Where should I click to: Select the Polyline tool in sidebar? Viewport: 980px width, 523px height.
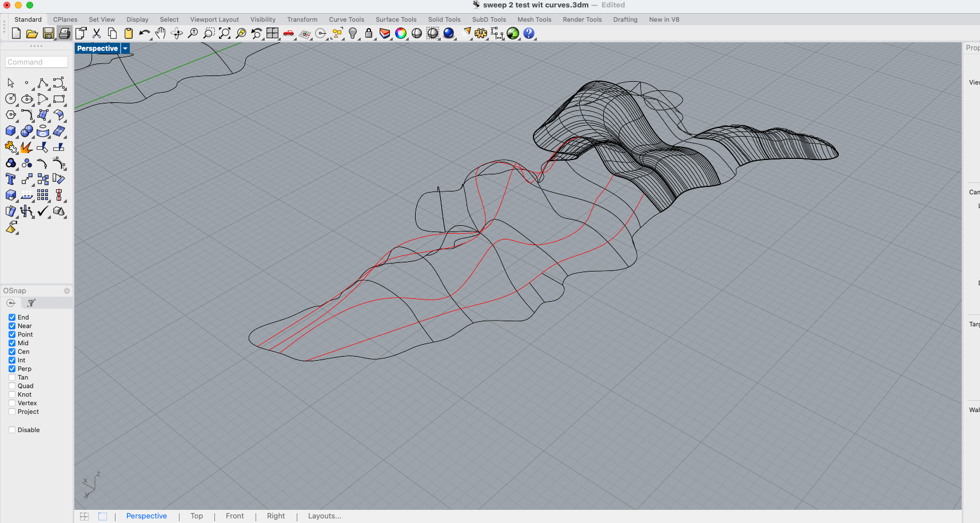click(x=43, y=83)
